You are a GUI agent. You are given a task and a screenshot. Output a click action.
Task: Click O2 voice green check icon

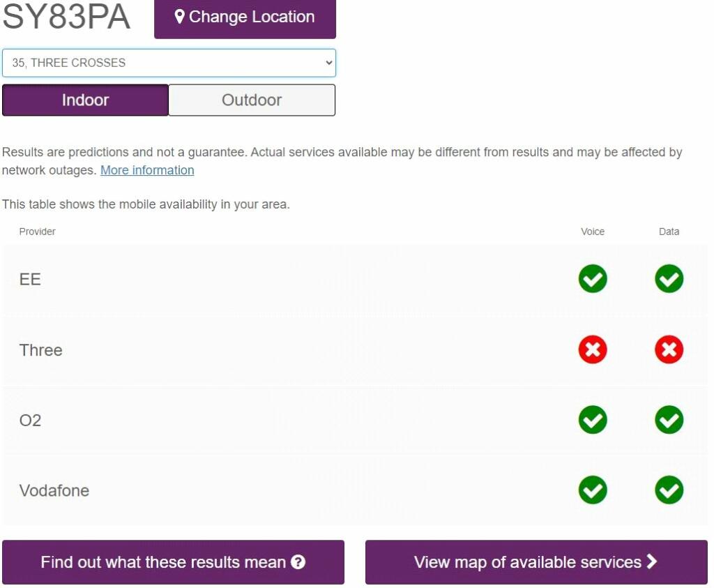593,419
